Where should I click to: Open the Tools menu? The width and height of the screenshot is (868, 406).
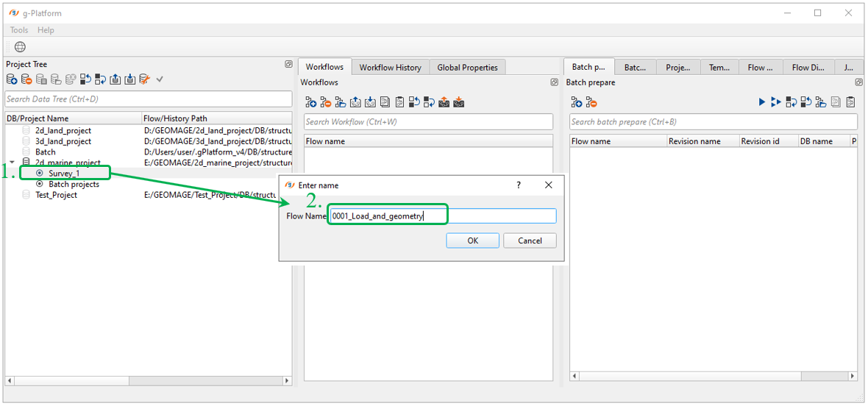coord(19,30)
